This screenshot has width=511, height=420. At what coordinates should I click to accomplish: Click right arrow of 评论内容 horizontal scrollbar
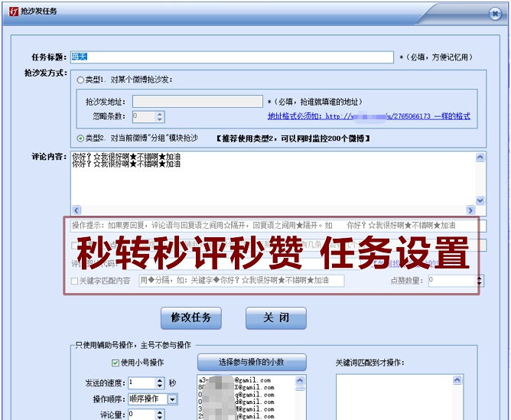[x=470, y=210]
